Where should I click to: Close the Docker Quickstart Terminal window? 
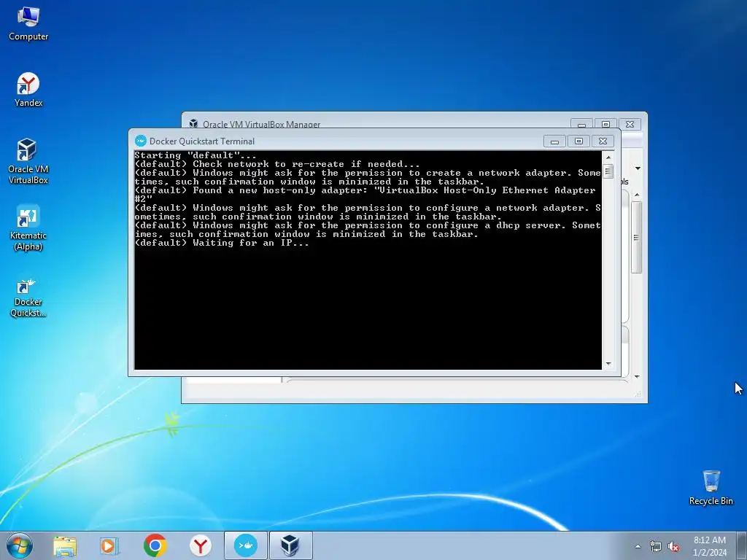pyautogui.click(x=603, y=141)
